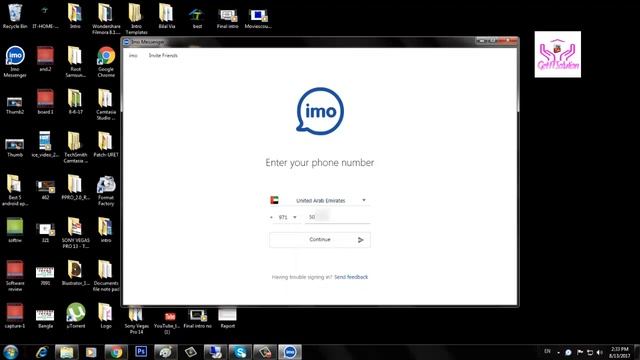This screenshot has width=640, height=360.
Task: Open the Intro Templates desktop folder
Action: pyautogui.click(x=136, y=18)
